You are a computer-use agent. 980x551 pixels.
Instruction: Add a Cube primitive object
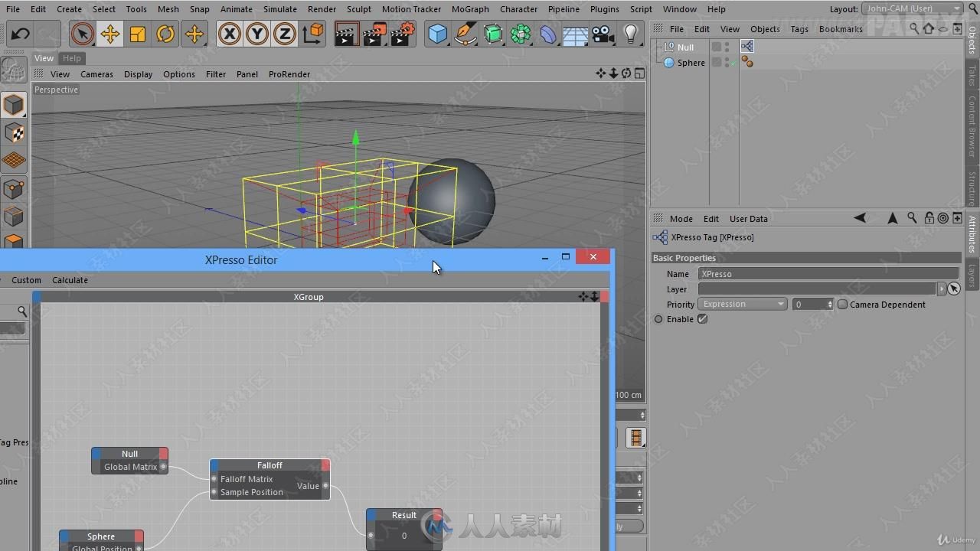pos(437,34)
